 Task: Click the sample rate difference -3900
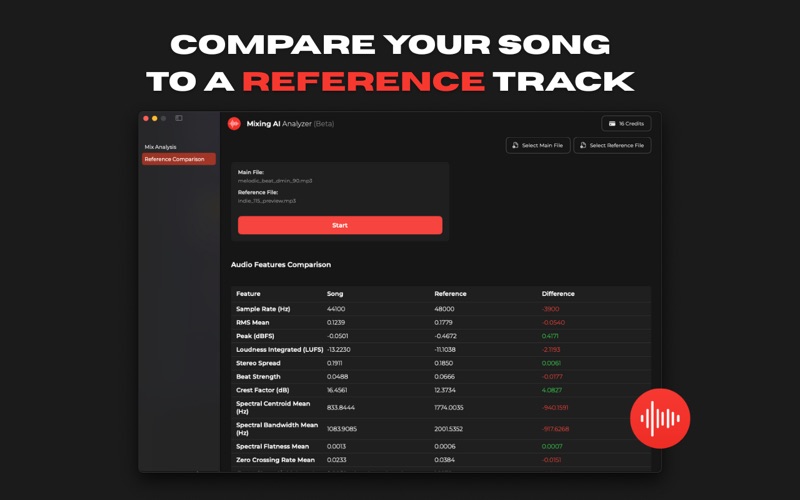(x=551, y=309)
